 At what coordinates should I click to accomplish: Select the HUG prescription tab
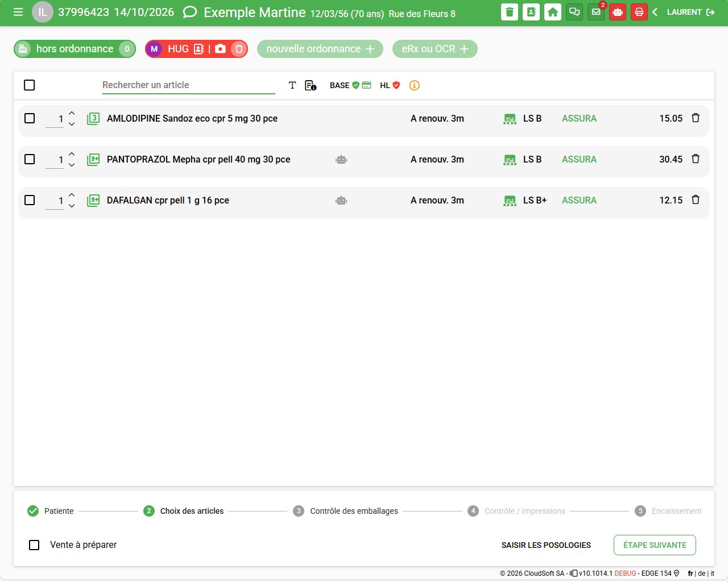coord(178,49)
